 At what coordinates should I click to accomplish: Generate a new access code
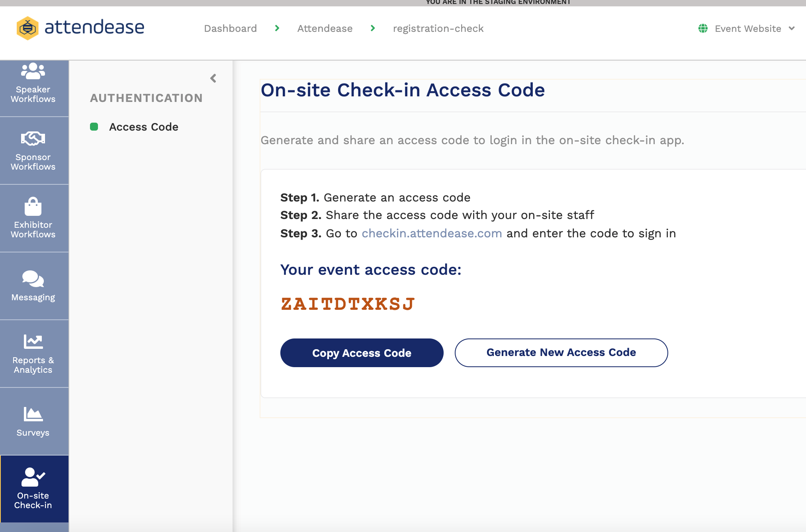pos(561,352)
